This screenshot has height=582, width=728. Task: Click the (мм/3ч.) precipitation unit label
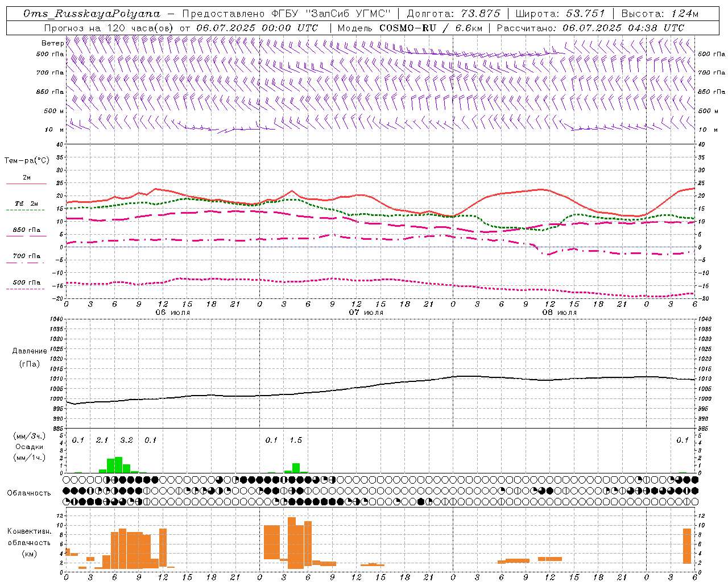29,436
